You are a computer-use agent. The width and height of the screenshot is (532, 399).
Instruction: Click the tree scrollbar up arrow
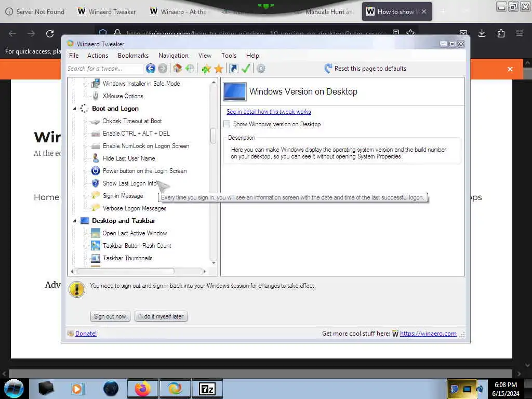pyautogui.click(x=214, y=83)
